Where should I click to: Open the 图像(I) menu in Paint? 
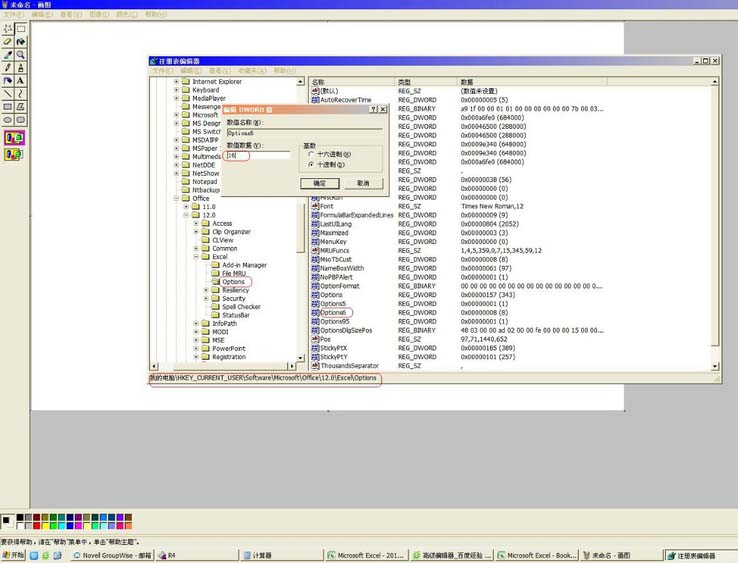pos(99,15)
